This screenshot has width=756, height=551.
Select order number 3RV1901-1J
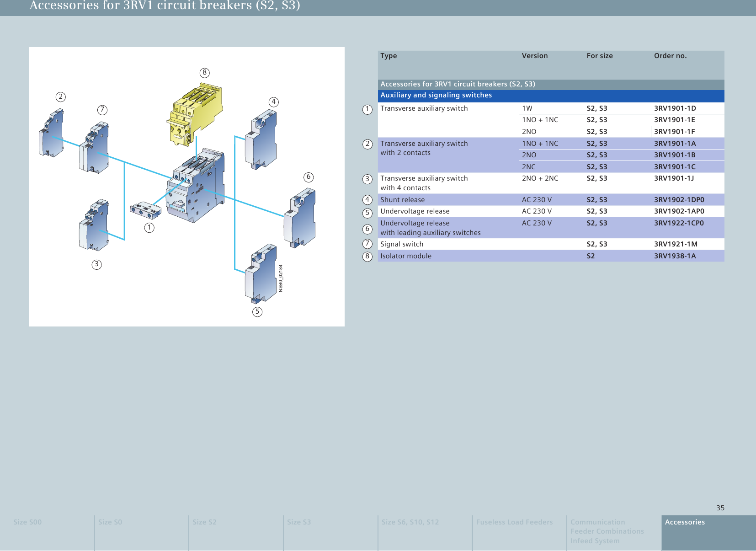[674, 178]
